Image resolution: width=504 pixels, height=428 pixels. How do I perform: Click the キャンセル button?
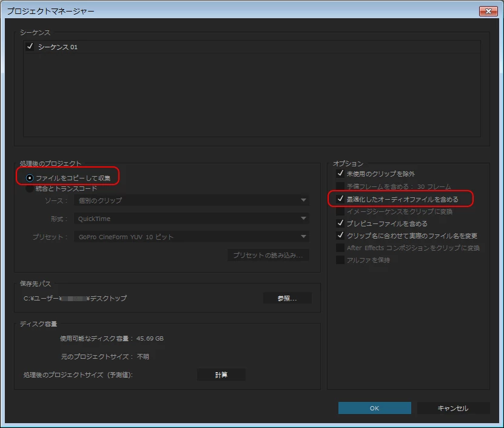click(x=453, y=408)
